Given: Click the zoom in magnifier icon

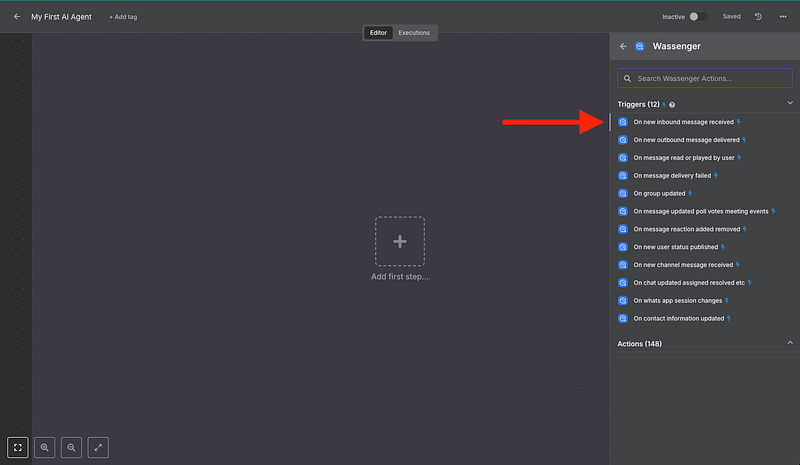Looking at the screenshot, I should tap(45, 447).
